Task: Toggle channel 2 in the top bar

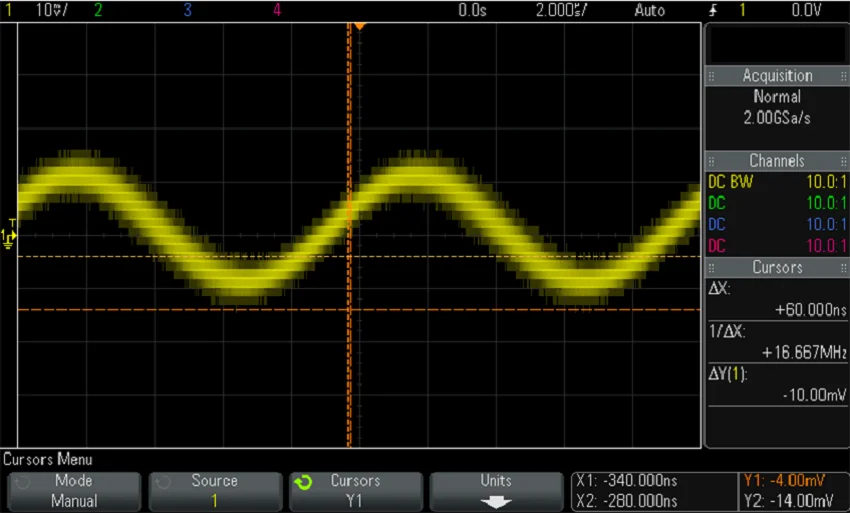Action: 97,10
